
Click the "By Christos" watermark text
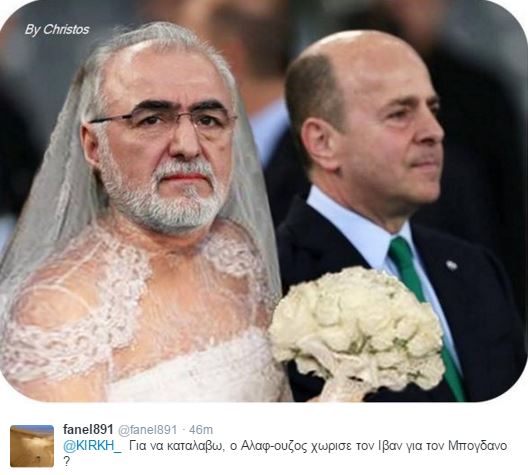57,30
